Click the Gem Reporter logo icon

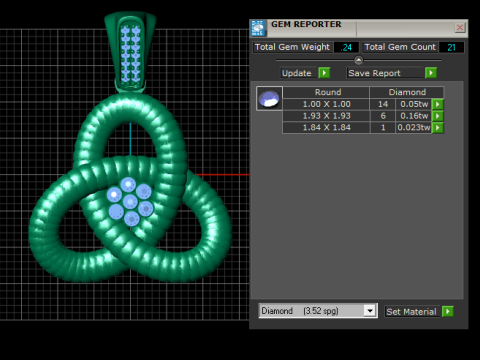pyautogui.click(x=258, y=28)
